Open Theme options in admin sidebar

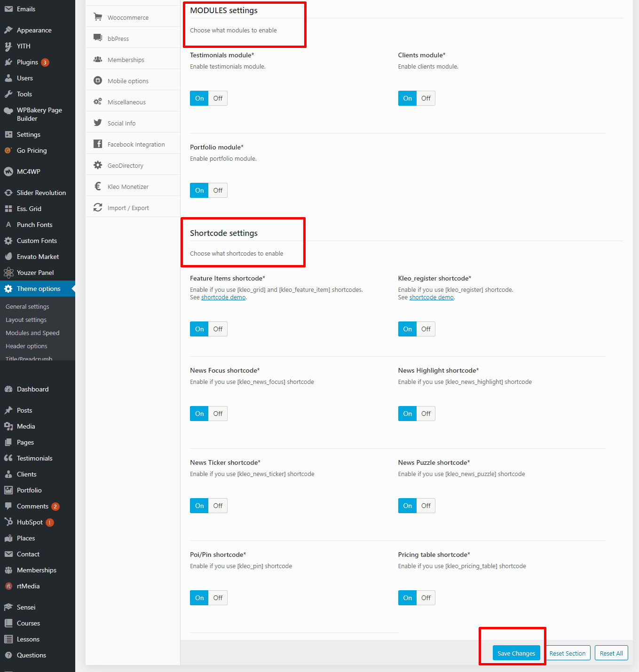tap(38, 289)
